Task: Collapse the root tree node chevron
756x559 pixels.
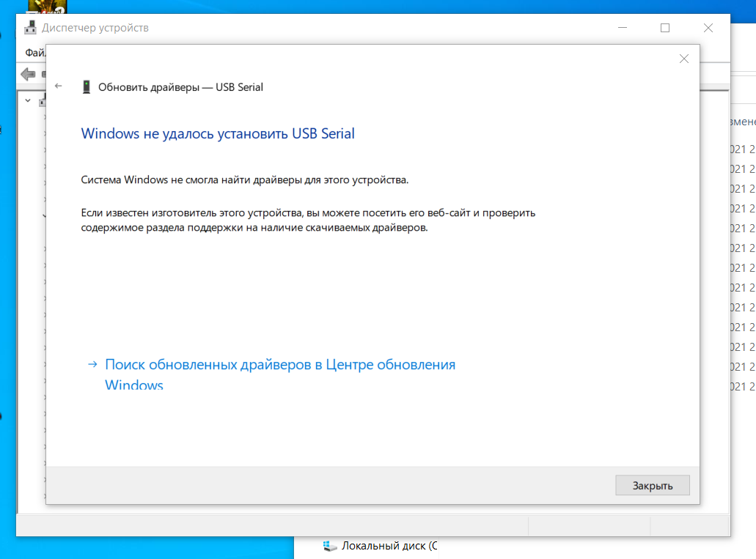Action: click(x=28, y=100)
